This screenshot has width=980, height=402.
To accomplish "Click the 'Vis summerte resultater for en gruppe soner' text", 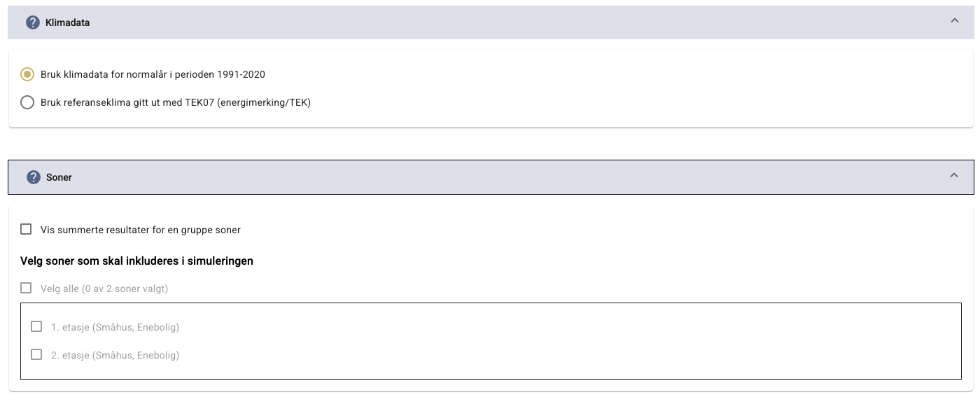I will pos(140,230).
